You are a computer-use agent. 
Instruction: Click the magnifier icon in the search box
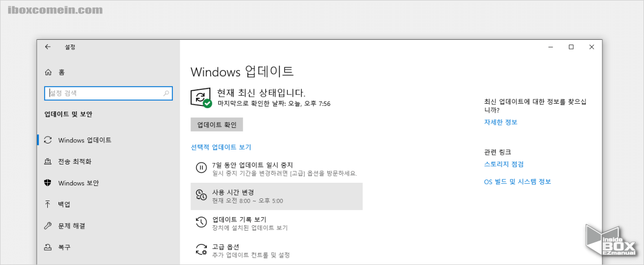166,93
